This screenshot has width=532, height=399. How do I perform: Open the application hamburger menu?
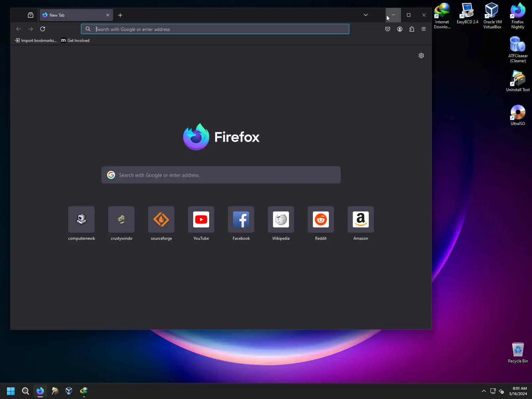pyautogui.click(x=424, y=29)
